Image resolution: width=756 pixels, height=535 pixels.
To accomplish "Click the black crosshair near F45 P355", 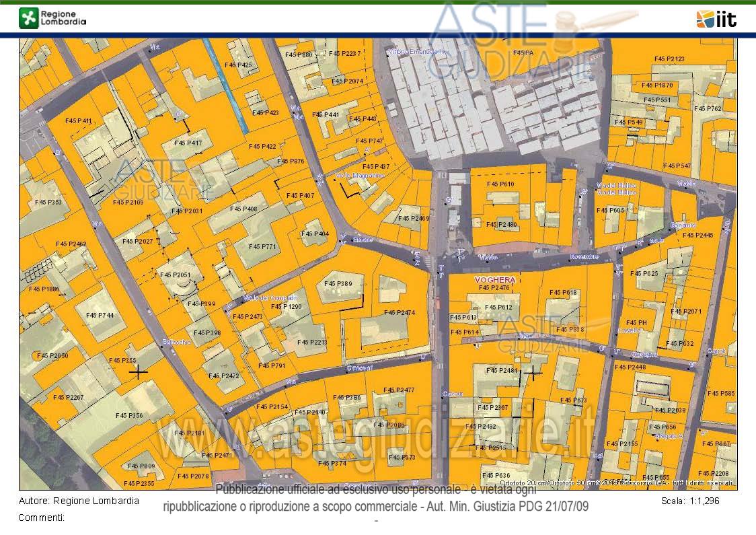I will pyautogui.click(x=138, y=371).
